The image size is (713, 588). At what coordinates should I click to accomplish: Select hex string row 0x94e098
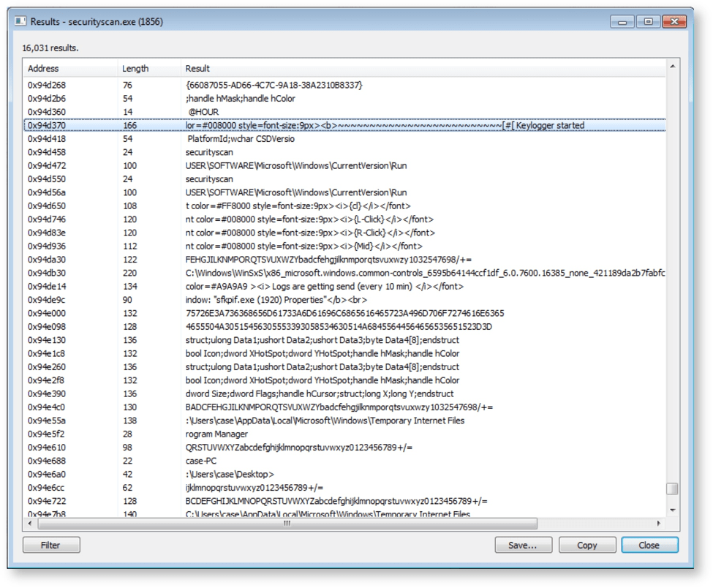point(344,326)
